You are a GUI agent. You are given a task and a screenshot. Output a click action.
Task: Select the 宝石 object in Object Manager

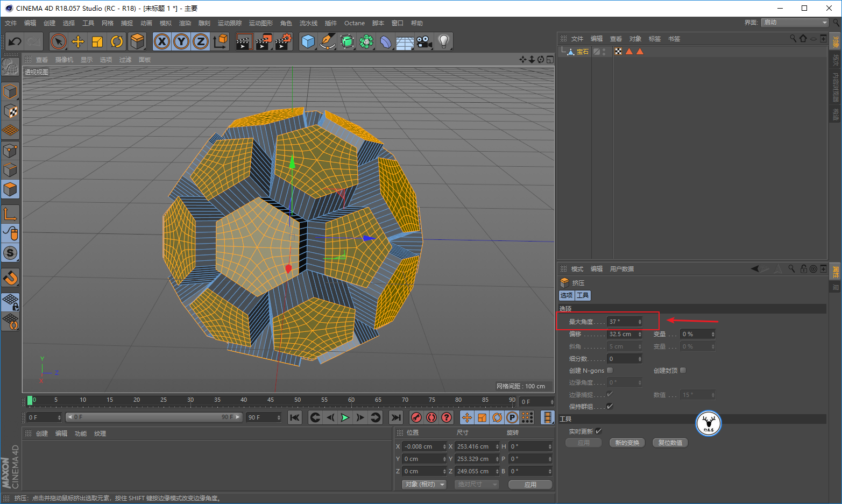[x=583, y=52]
